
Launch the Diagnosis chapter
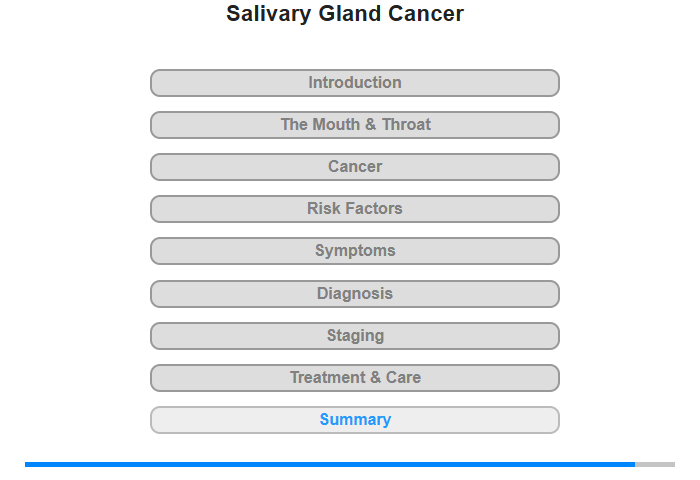[x=355, y=294]
